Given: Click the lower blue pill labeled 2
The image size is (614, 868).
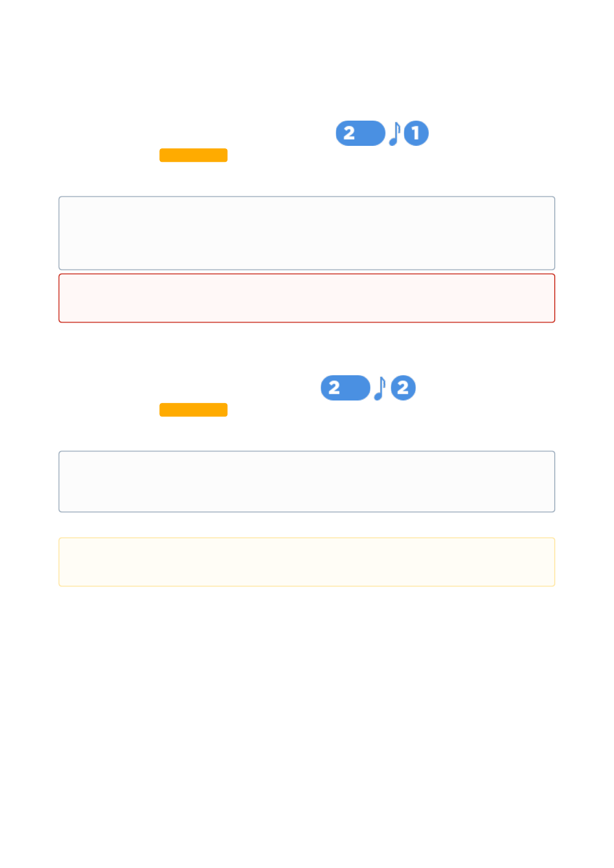Looking at the screenshot, I should click(345, 388).
